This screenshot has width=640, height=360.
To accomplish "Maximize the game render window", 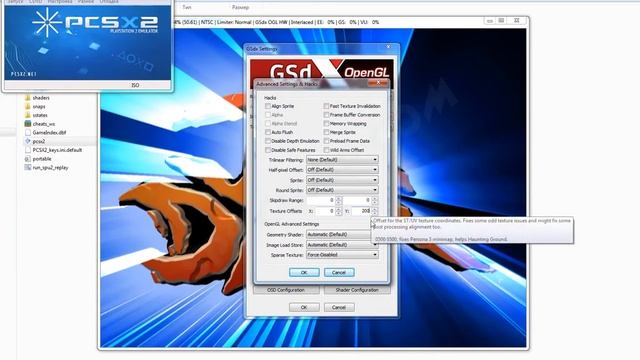I will pyautogui.click(x=502, y=21).
